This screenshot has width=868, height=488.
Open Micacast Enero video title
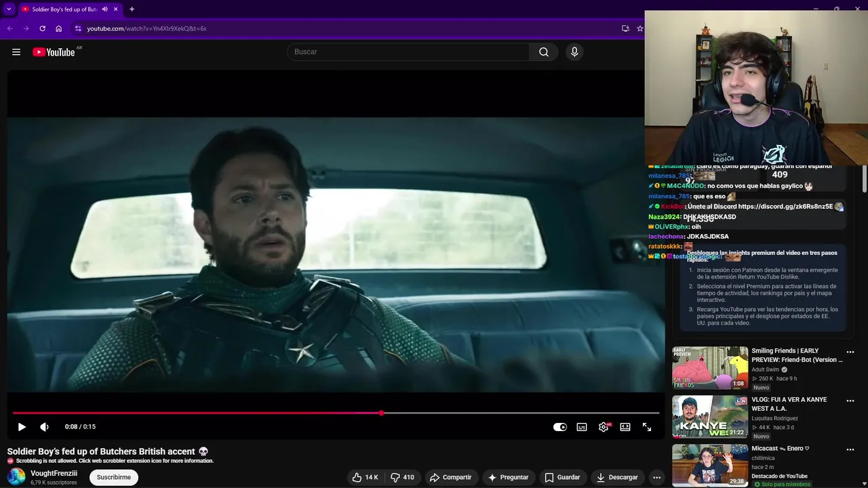pos(781,448)
